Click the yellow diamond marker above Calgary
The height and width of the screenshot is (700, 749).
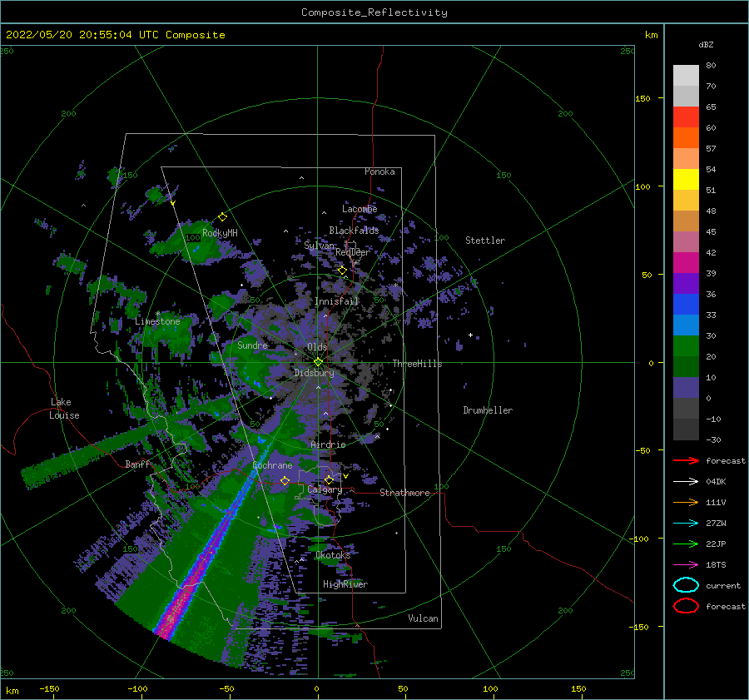[x=329, y=479]
